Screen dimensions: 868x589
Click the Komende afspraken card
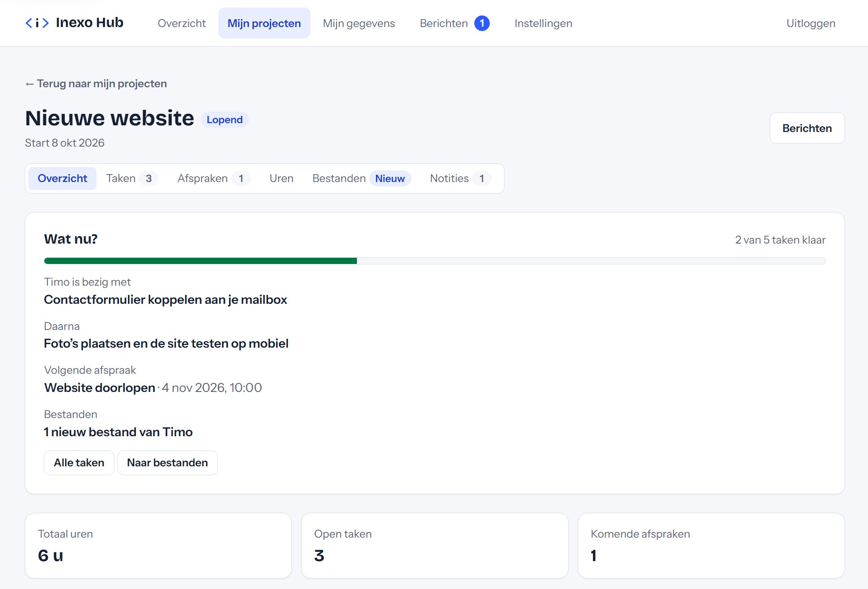click(x=711, y=546)
